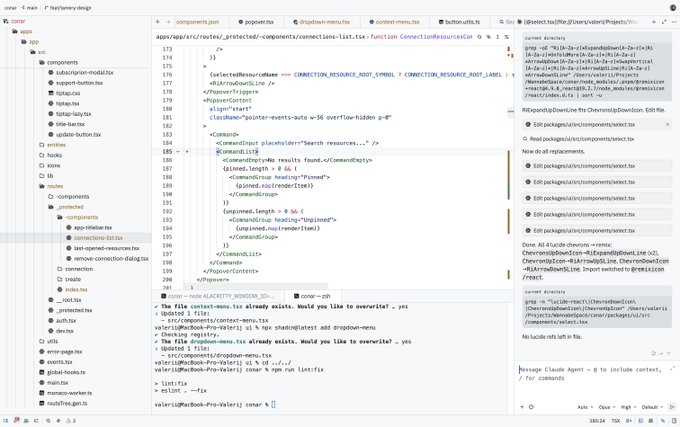This screenshot has width=680, height=427.
Task: Click the function ConnectionResourcesCon breadcrumb symbol
Action: (421, 37)
